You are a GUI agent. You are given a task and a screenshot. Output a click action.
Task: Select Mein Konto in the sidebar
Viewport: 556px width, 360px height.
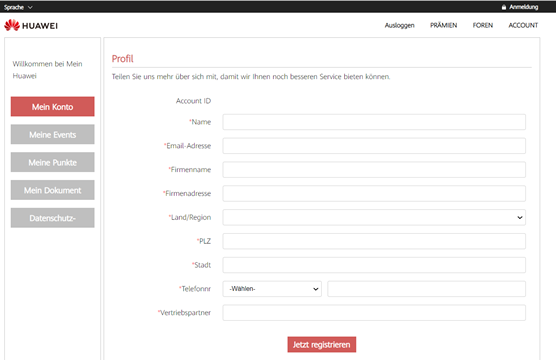pos(52,106)
